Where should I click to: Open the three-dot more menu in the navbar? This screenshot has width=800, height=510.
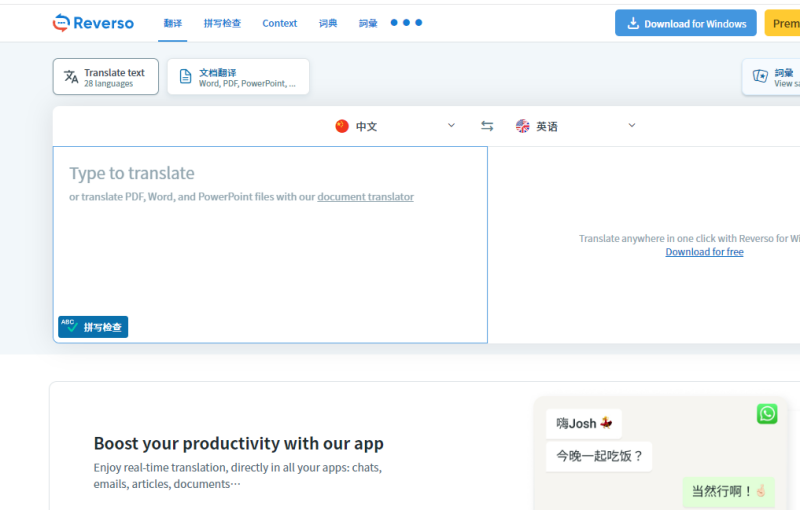coord(406,22)
